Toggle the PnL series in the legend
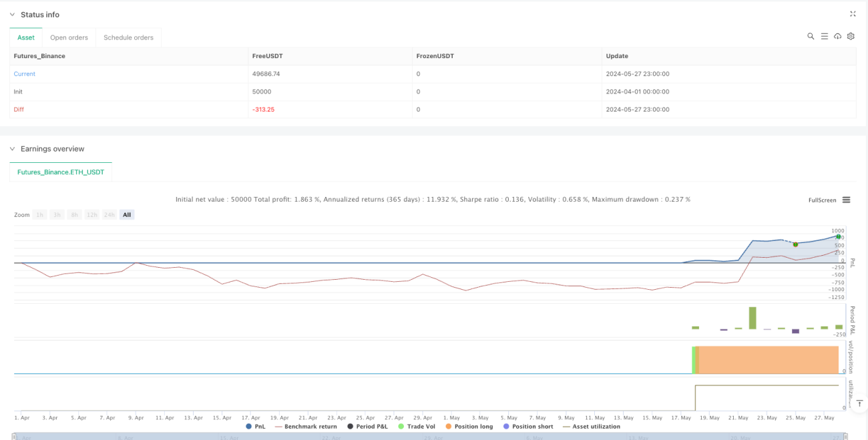Image resolution: width=868 pixels, height=440 pixels. pos(256,426)
